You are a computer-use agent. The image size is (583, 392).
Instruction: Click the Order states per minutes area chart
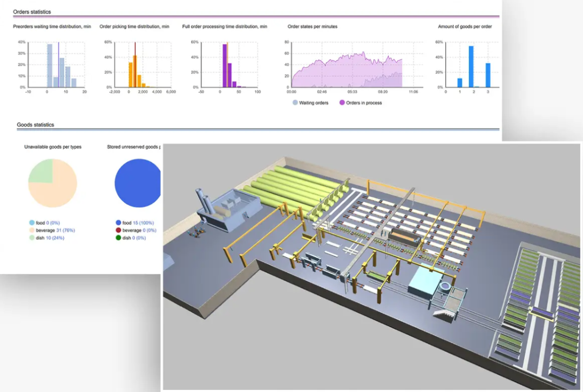357,65
